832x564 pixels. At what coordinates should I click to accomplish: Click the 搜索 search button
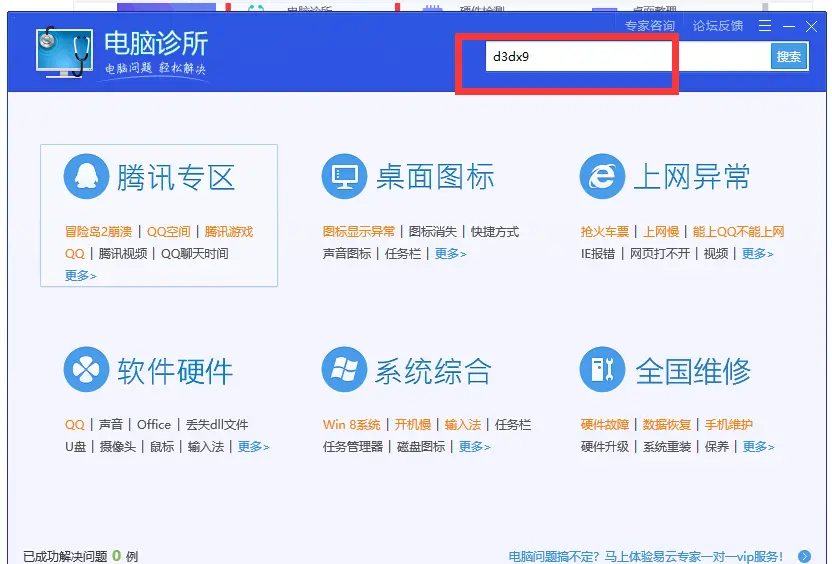tap(788, 56)
